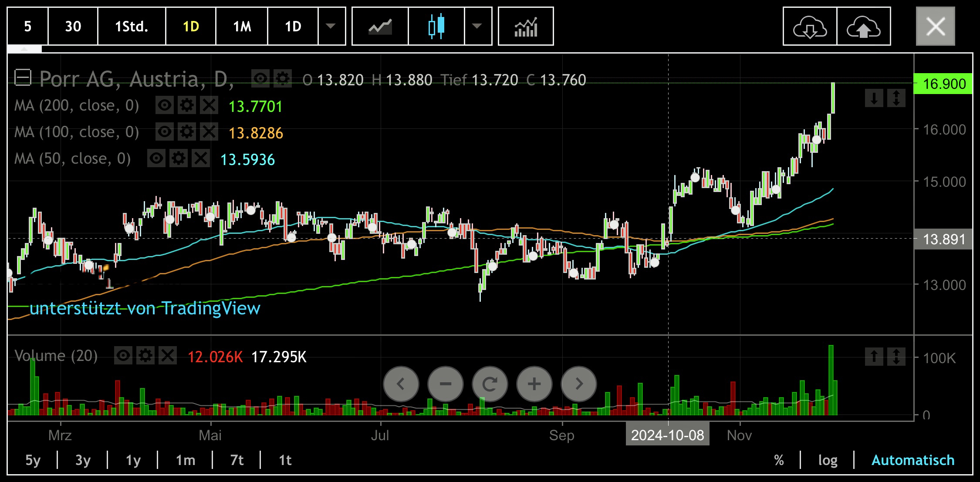
Task: Open the chart type dropdown arrow
Action: [477, 26]
